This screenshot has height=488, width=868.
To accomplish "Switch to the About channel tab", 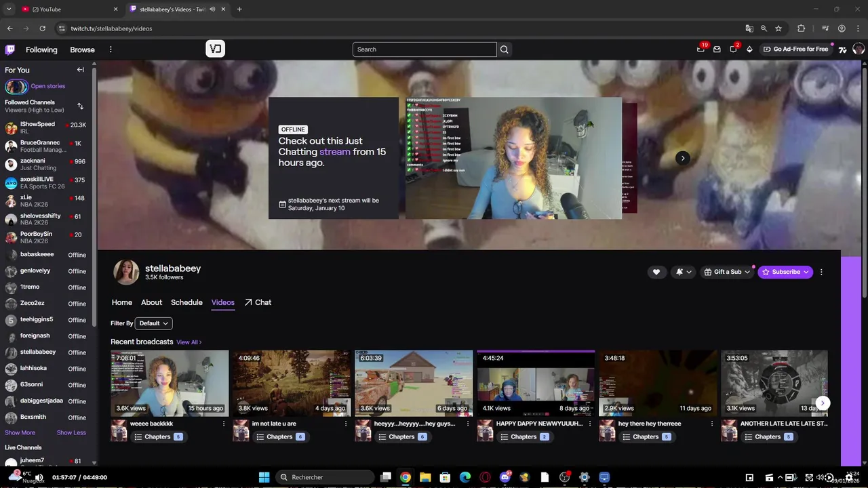I will click(151, 302).
